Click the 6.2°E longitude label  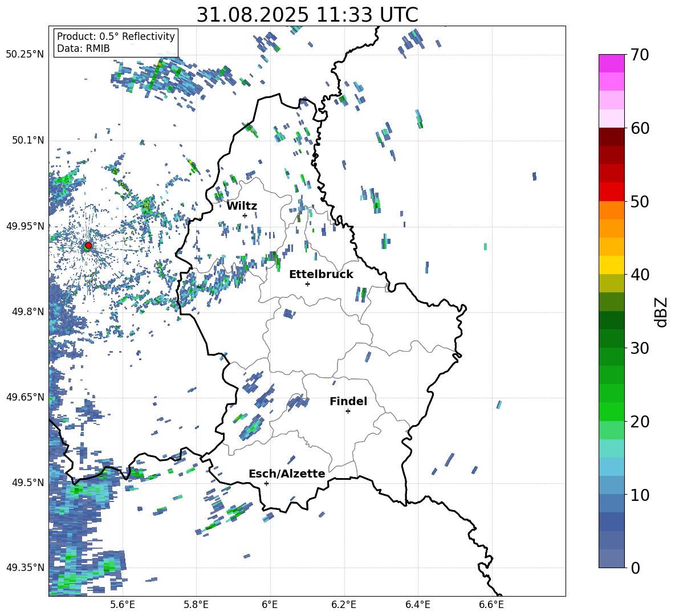[344, 605]
